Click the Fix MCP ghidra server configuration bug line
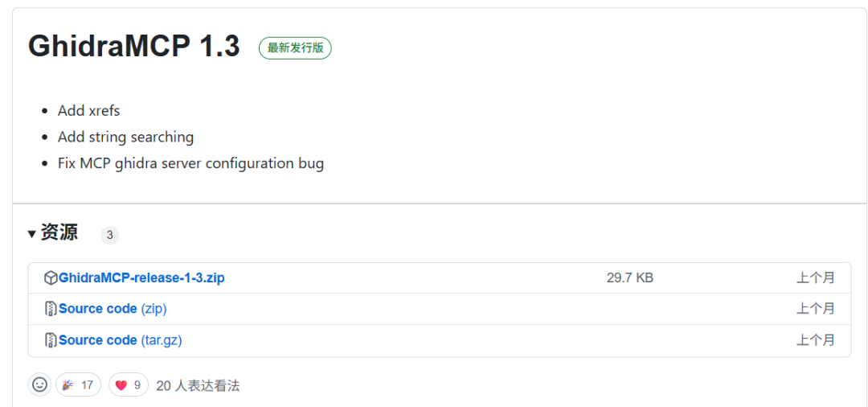The image size is (868, 407). point(190,164)
